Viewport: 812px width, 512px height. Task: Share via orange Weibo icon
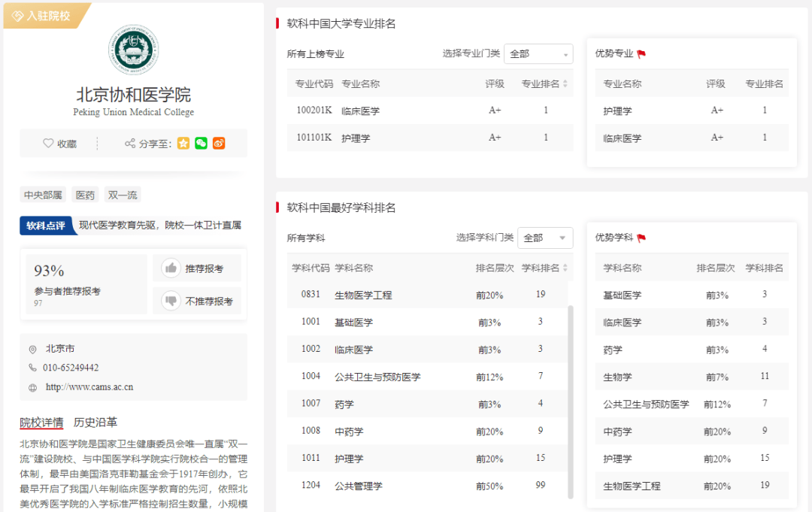pos(219,144)
